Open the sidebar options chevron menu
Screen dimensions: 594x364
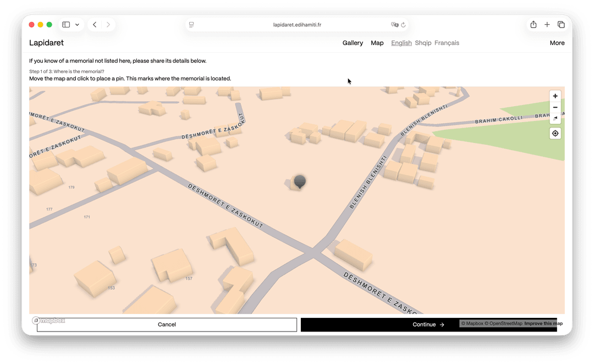click(x=77, y=24)
